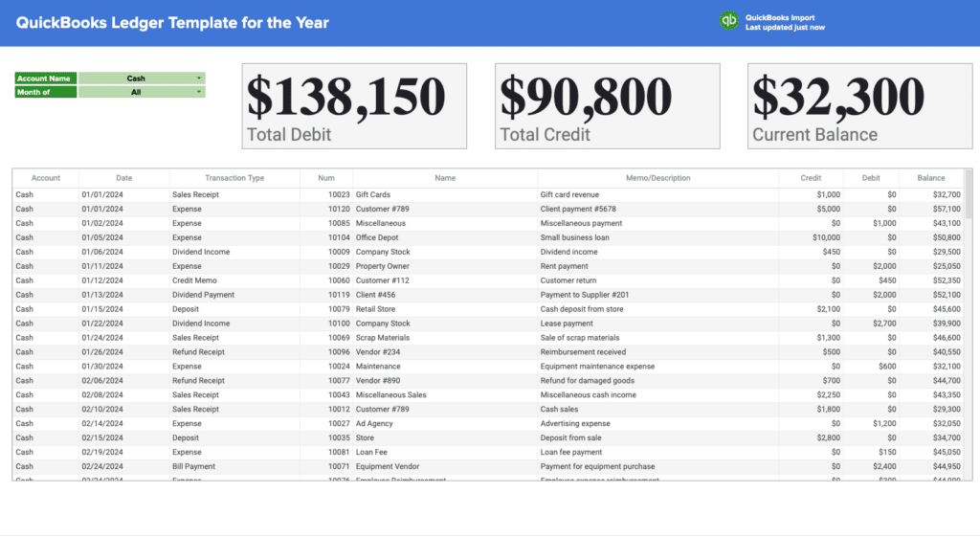The height and width of the screenshot is (537, 980).
Task: Select the 01/06/2024 date cell
Action: pyautogui.click(x=123, y=252)
